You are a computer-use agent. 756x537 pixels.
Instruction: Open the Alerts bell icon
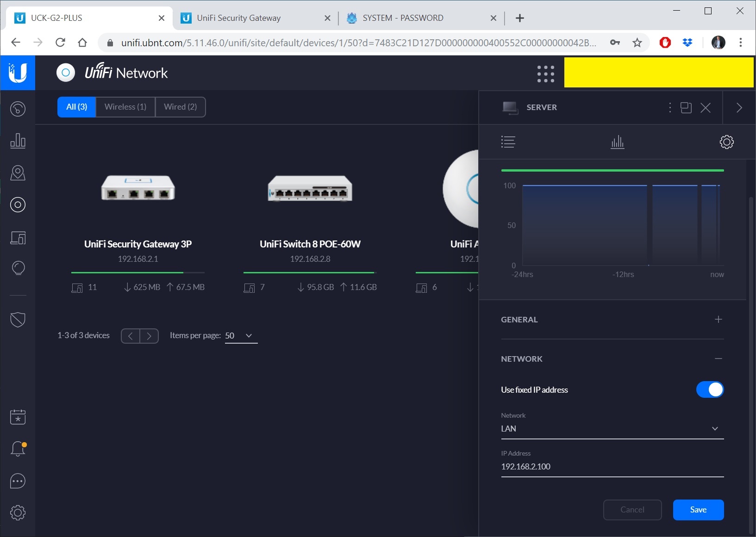18,449
